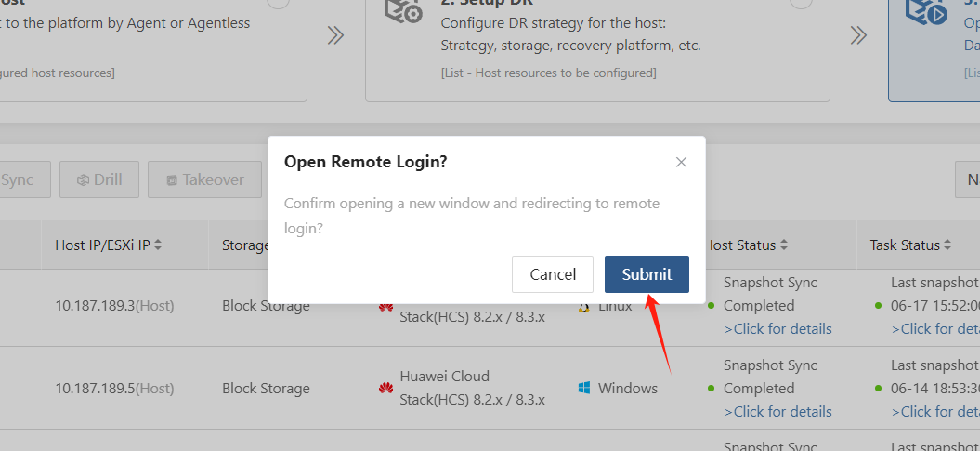
Task: Click the 10.187.189.5 host IP cell
Action: [114, 389]
